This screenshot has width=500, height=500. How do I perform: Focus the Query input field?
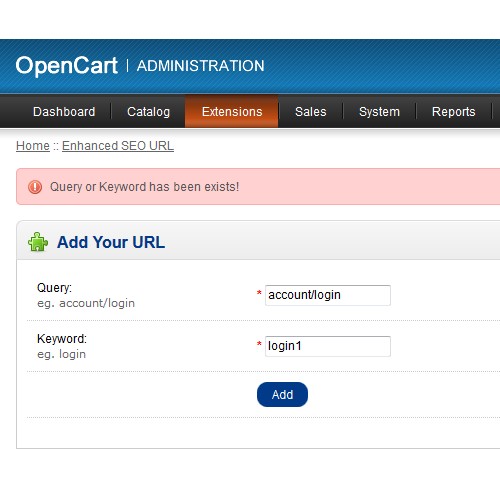(328, 295)
